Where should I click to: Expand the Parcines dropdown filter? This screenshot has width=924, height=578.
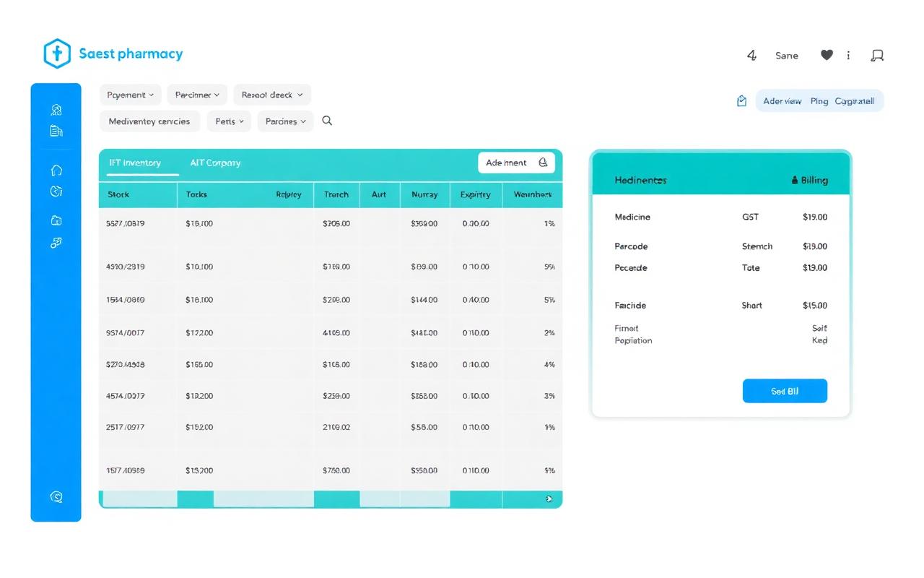coord(286,121)
